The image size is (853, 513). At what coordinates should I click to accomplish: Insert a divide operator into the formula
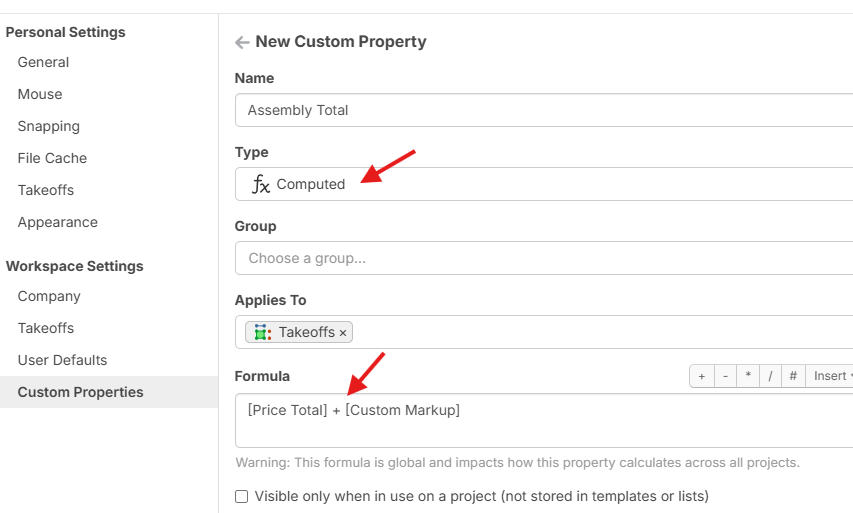770,376
